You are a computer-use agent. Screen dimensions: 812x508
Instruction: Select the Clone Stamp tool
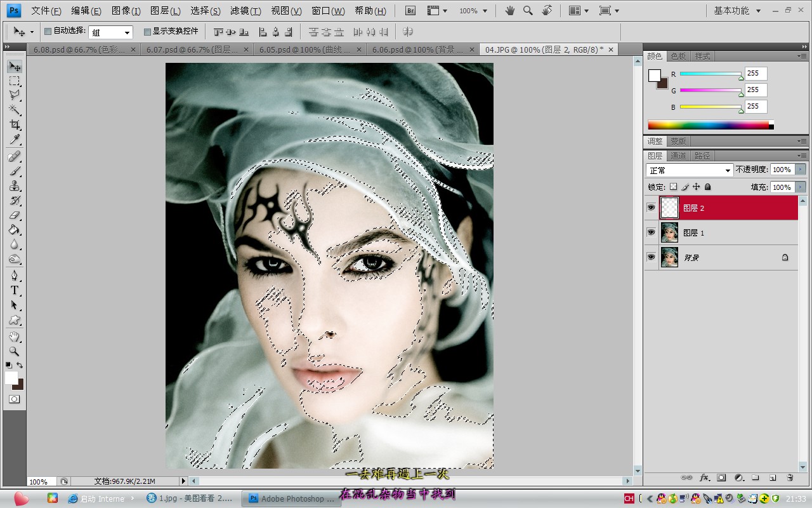pos(15,185)
